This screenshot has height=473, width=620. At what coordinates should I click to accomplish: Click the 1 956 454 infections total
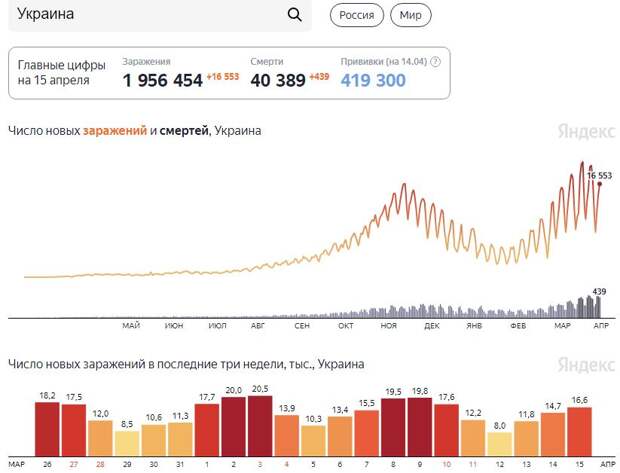tap(163, 80)
